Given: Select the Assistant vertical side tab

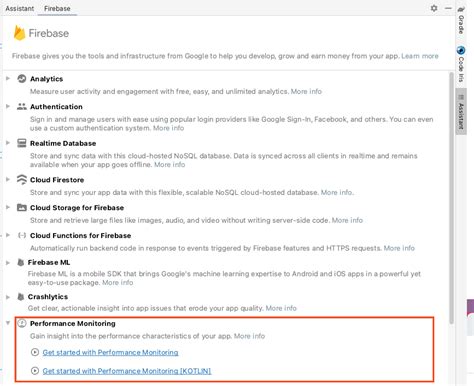Looking at the screenshot, I should pos(461,112).
